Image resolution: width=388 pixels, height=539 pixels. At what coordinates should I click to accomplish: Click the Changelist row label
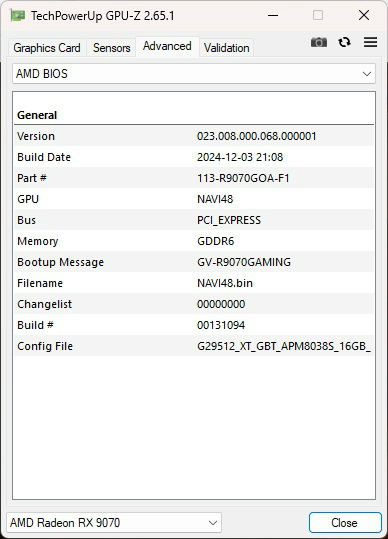coord(44,304)
